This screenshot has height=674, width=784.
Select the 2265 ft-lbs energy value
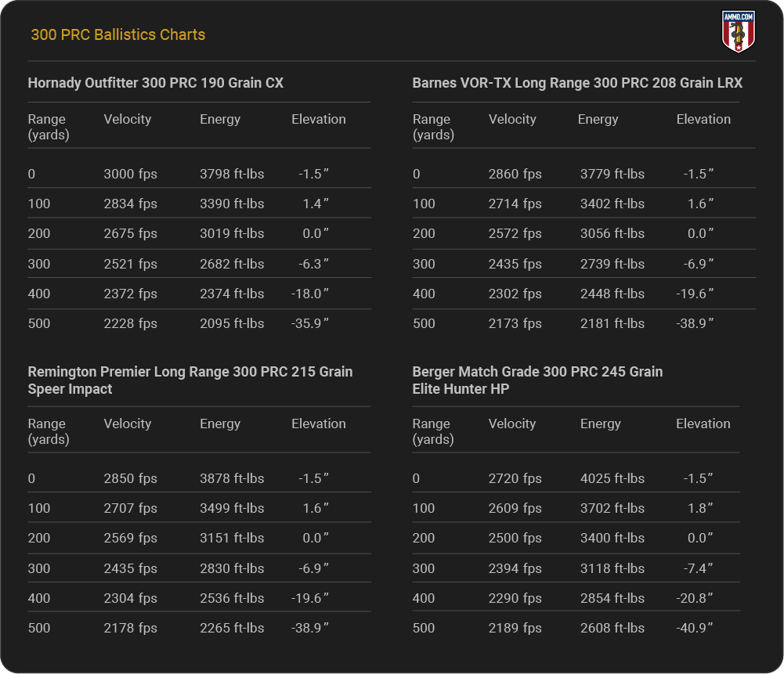pos(232,628)
